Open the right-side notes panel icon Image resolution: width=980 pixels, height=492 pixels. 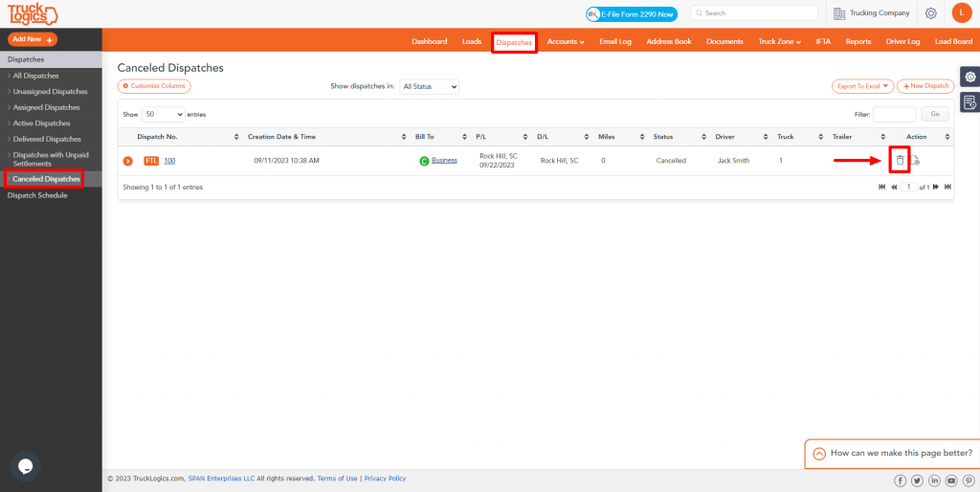pyautogui.click(x=970, y=101)
